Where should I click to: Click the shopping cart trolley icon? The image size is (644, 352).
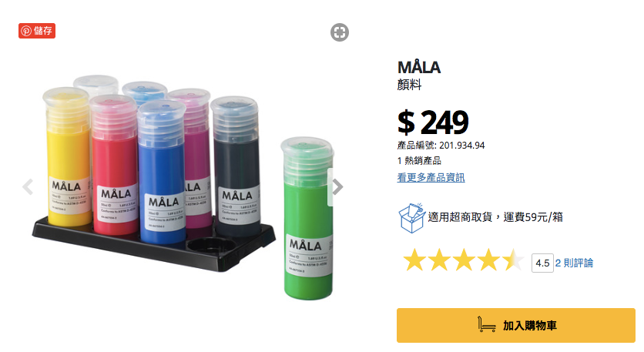(x=486, y=324)
